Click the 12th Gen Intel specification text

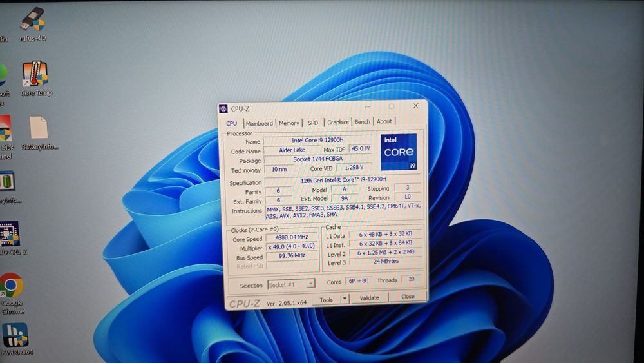pos(343,180)
